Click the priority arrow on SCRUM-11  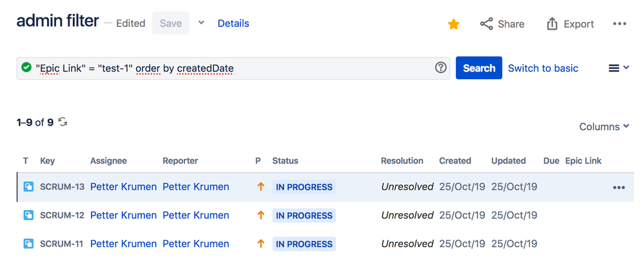260,244
